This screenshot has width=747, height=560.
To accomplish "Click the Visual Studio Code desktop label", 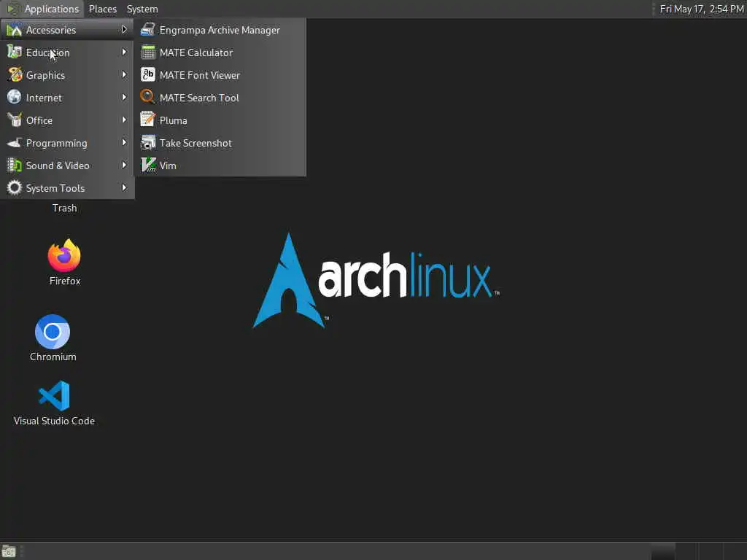I will tap(54, 421).
